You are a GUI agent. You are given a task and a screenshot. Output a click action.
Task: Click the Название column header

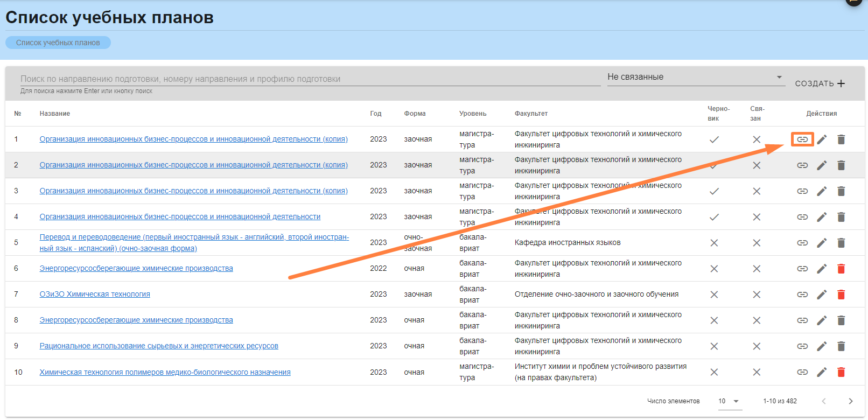pyautogui.click(x=55, y=114)
